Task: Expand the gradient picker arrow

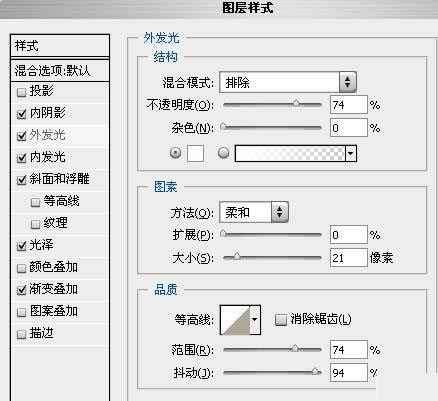Action: point(351,153)
